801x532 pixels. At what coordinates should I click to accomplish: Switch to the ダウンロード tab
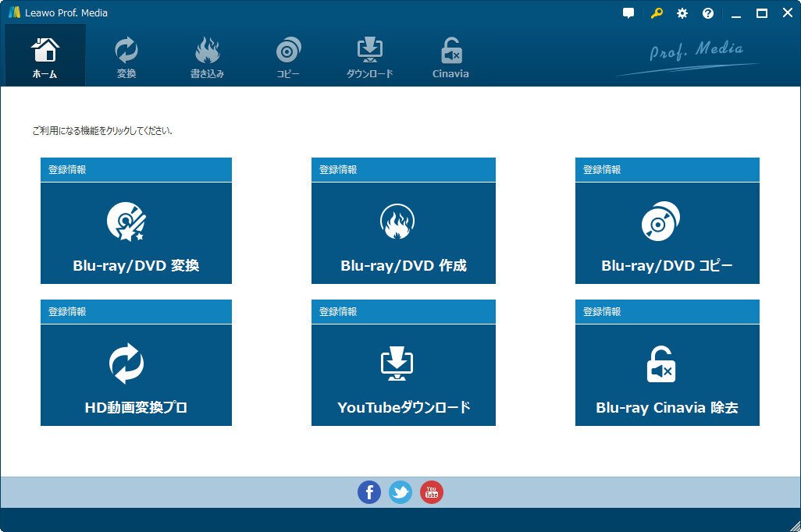(368, 55)
